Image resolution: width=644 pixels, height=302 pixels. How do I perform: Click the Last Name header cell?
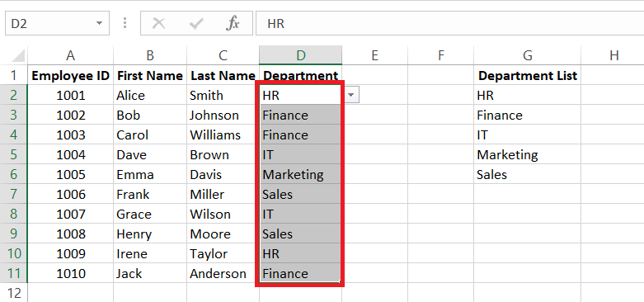[223, 75]
